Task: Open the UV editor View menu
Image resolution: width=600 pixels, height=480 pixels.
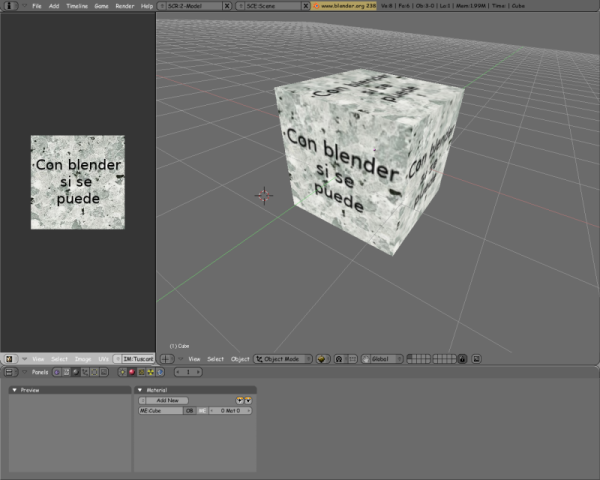Action: tap(38, 359)
